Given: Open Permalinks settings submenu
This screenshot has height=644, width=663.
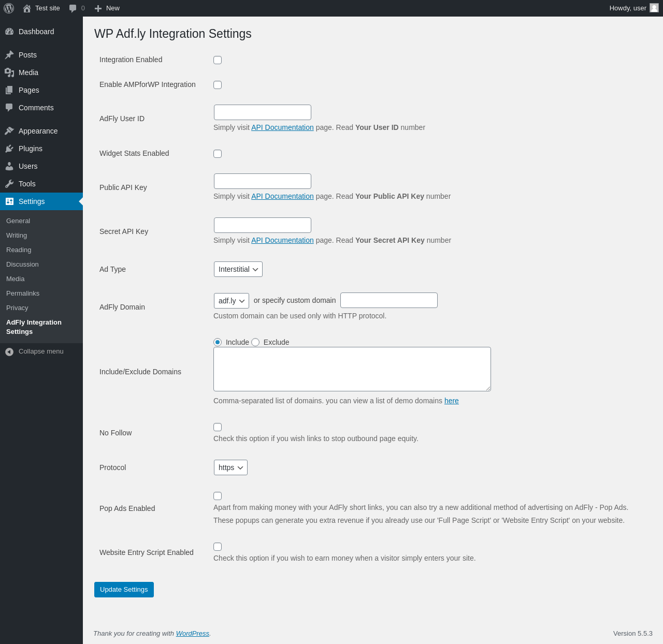Looking at the screenshot, I should point(23,294).
